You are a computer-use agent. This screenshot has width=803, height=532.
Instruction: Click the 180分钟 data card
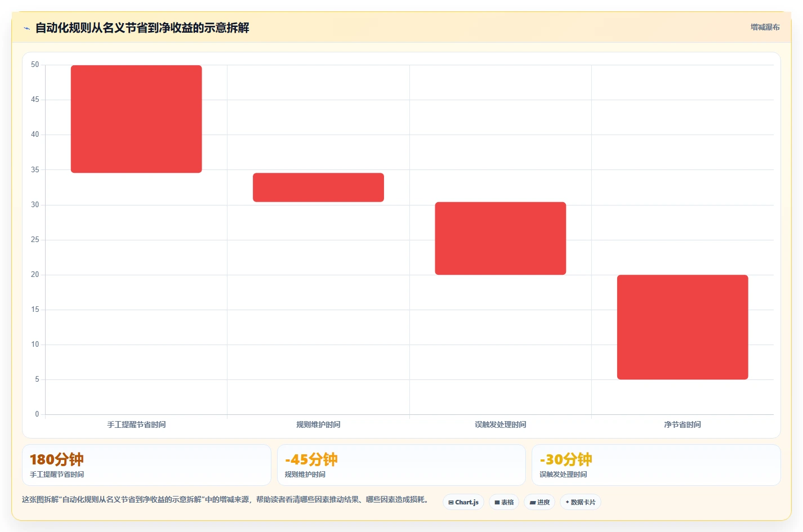146,465
